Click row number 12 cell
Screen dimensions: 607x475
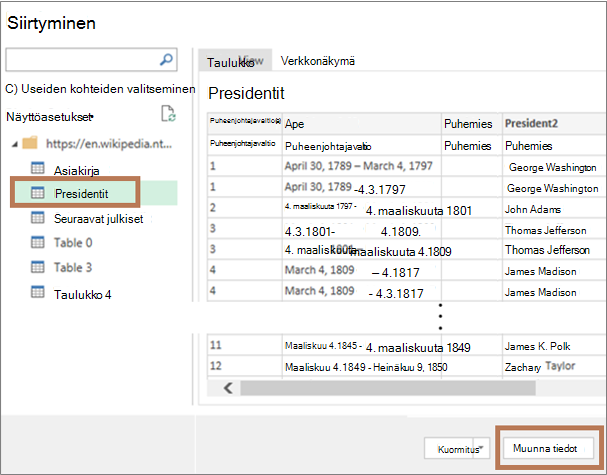click(245, 366)
